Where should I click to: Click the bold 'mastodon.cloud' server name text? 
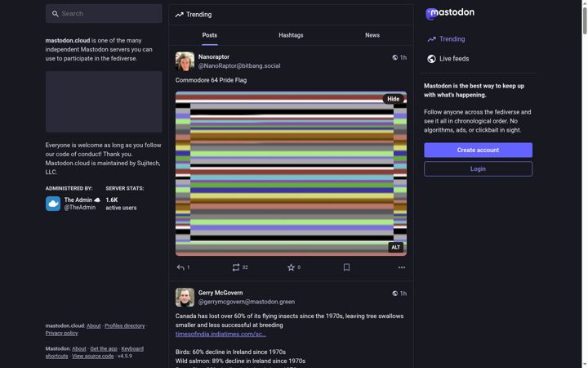tap(68, 41)
